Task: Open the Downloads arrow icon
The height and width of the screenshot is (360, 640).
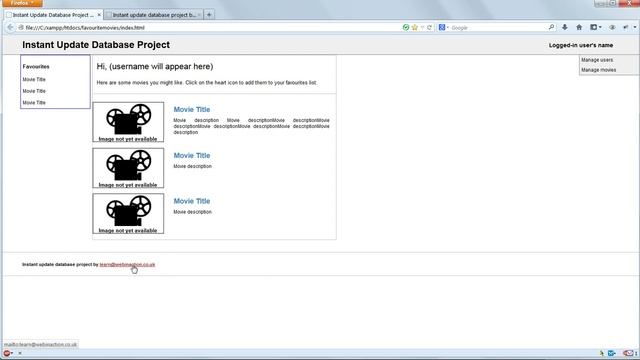Action: click(x=565, y=27)
